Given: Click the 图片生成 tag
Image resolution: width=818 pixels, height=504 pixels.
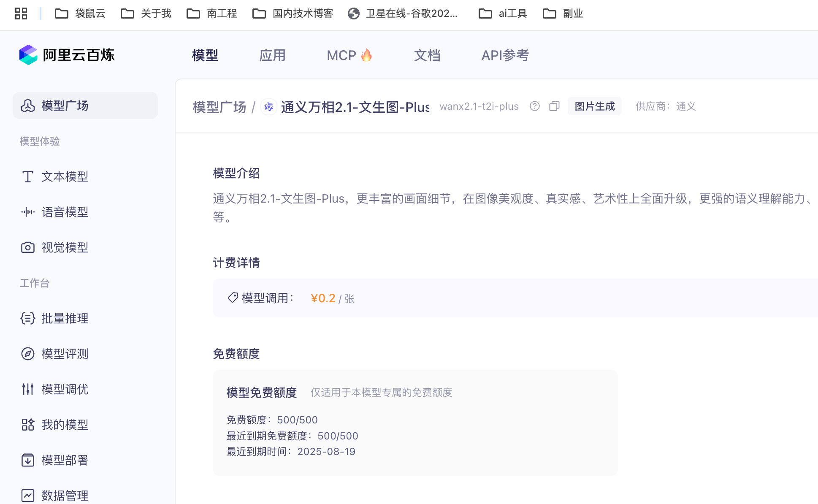Looking at the screenshot, I should tap(595, 106).
